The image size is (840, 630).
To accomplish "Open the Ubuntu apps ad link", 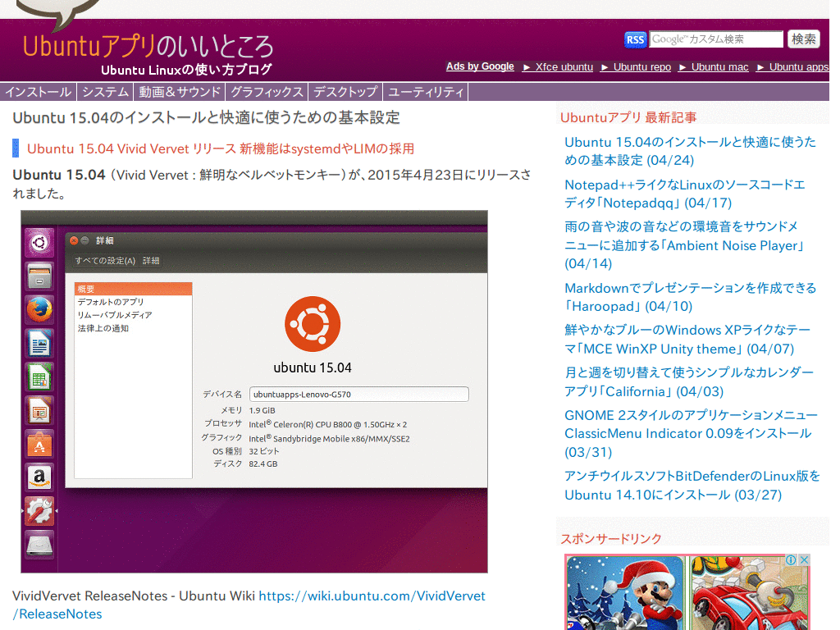I will pyautogui.click(x=799, y=67).
